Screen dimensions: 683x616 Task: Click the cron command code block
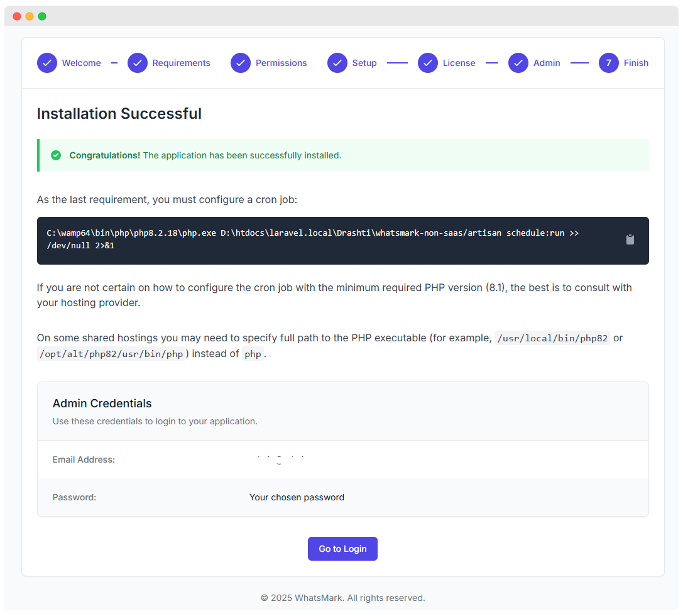[343, 241]
